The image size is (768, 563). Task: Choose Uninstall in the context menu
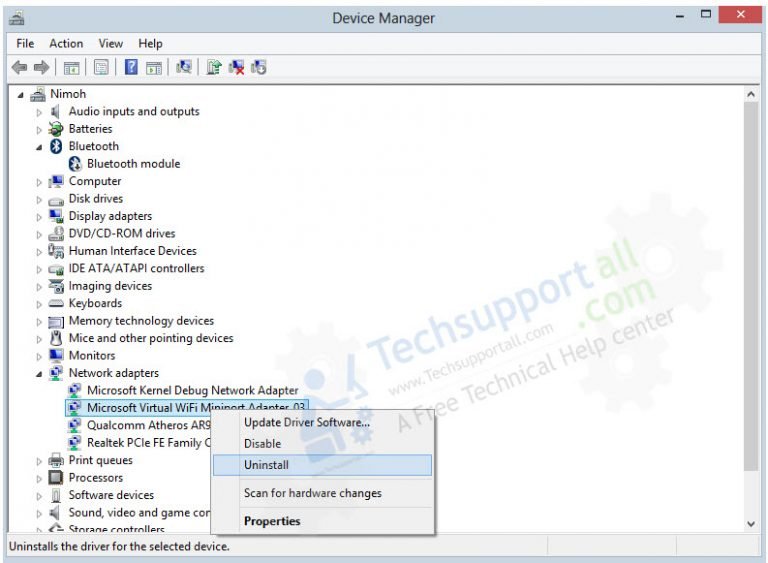pyautogui.click(x=322, y=465)
